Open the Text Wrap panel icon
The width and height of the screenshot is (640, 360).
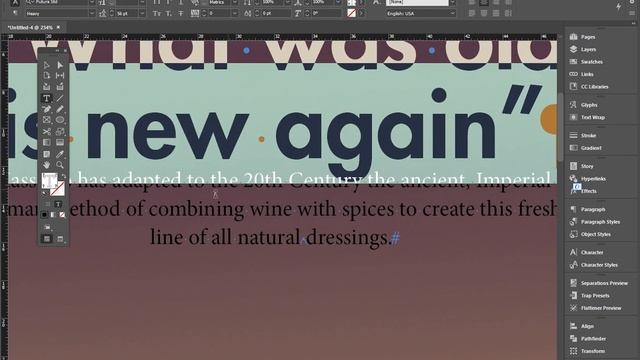click(x=573, y=117)
